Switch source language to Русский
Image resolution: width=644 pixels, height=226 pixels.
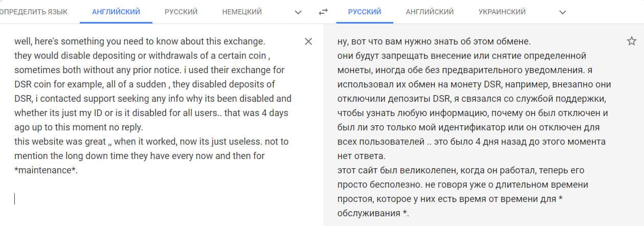coord(181,12)
